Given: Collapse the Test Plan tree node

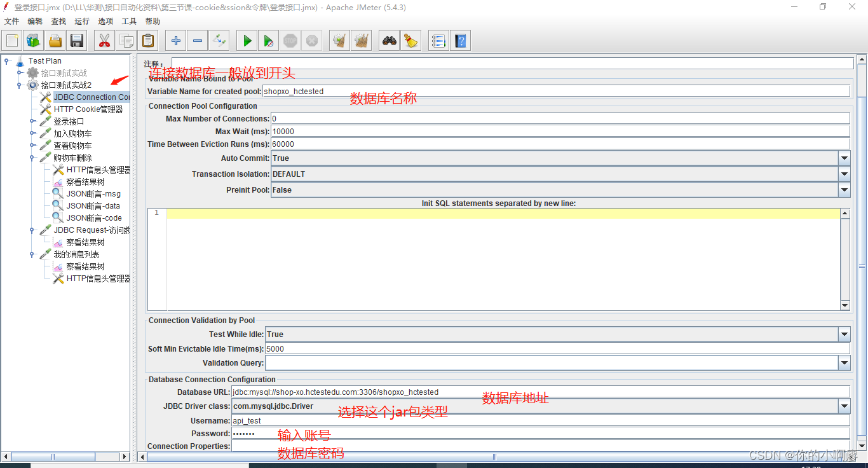Looking at the screenshot, I should (7, 61).
